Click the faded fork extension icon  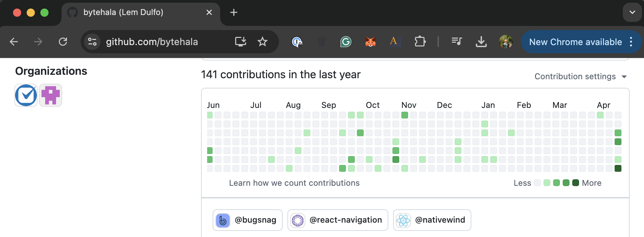point(321,42)
